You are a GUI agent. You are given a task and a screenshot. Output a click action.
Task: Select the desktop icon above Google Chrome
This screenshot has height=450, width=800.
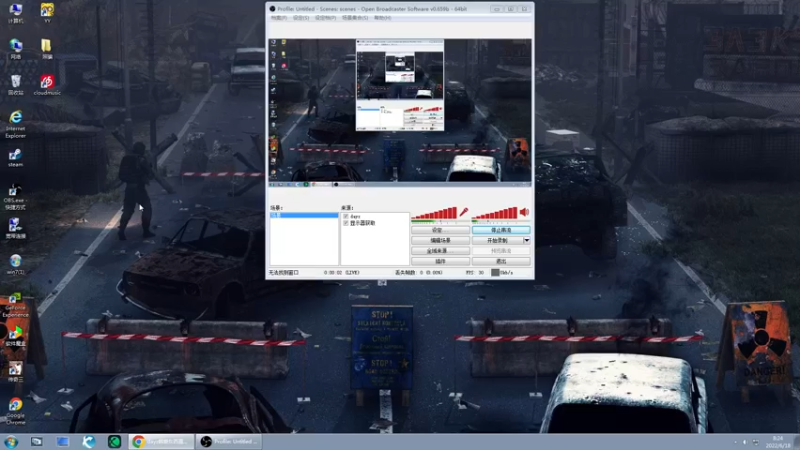tap(15, 371)
